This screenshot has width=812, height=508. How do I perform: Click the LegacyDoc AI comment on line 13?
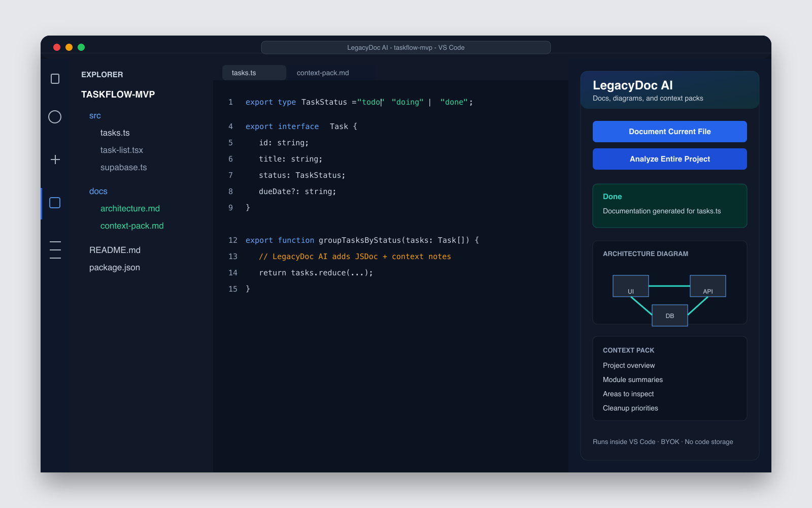coord(355,257)
